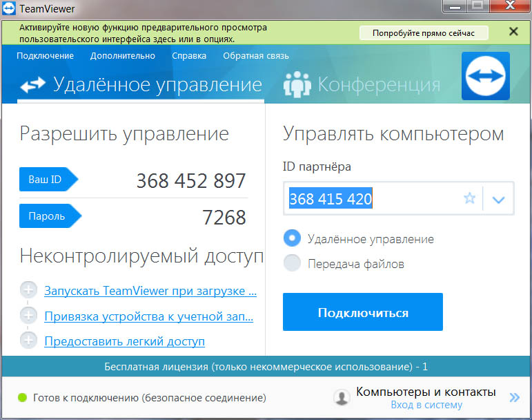
Task: Click the TeamViewer logo in the header
Action: [486, 76]
